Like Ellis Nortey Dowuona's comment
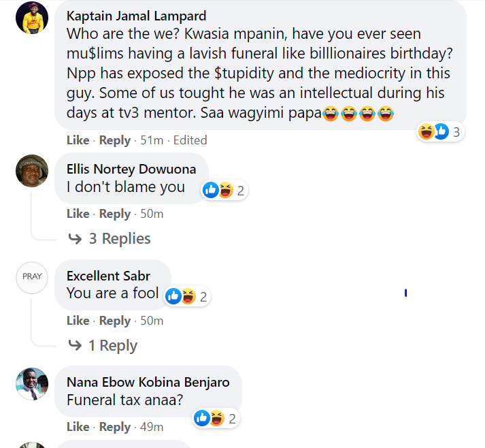 tap(78, 214)
